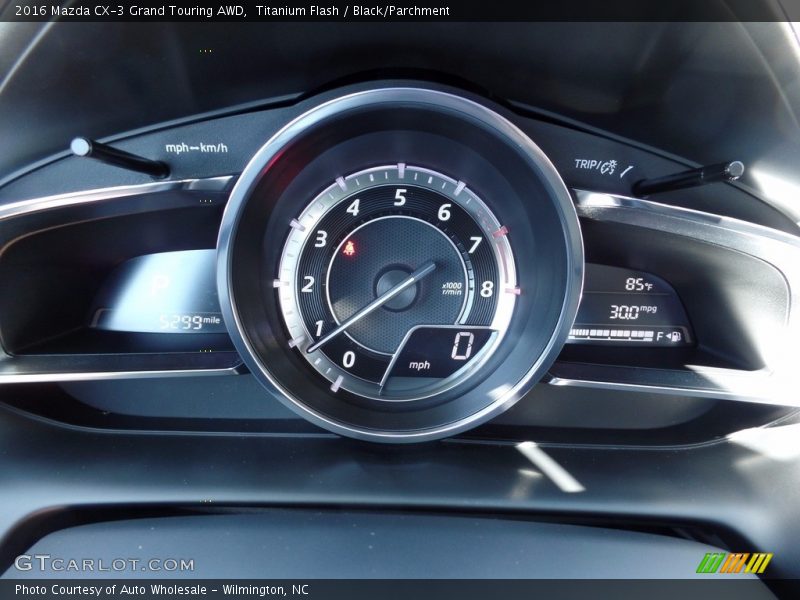Click the 85°F outside temperature display

coord(637,284)
